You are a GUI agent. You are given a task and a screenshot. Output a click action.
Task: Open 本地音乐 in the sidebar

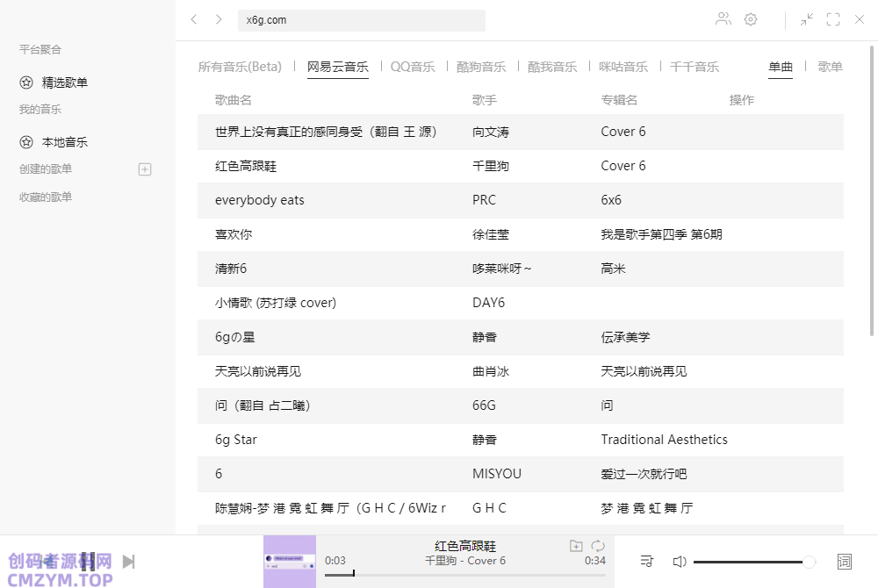pos(64,142)
